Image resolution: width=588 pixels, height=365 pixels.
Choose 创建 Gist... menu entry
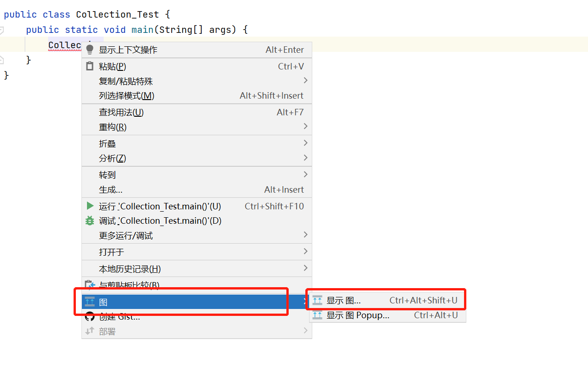pos(197,317)
